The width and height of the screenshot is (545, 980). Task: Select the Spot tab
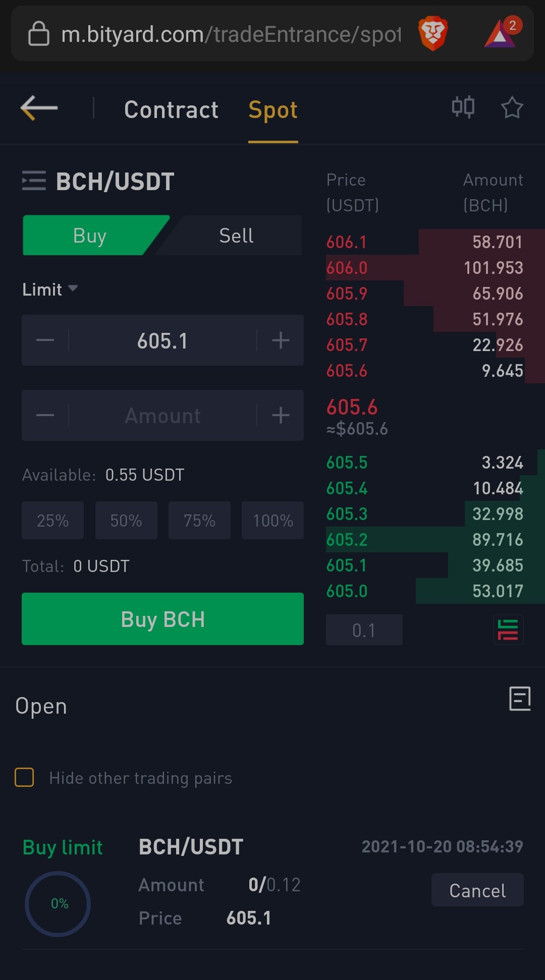[273, 110]
